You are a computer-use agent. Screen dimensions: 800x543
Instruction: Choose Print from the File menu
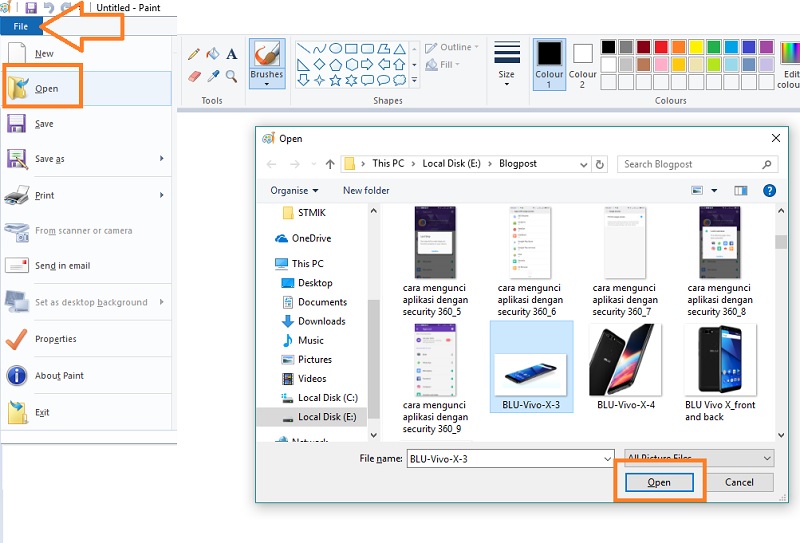click(87, 195)
